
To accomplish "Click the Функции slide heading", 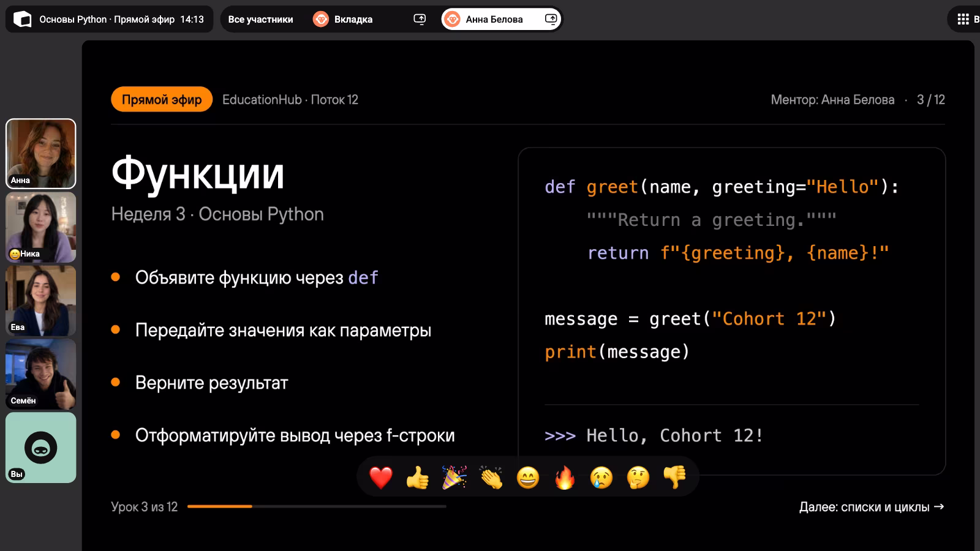I will click(x=198, y=174).
